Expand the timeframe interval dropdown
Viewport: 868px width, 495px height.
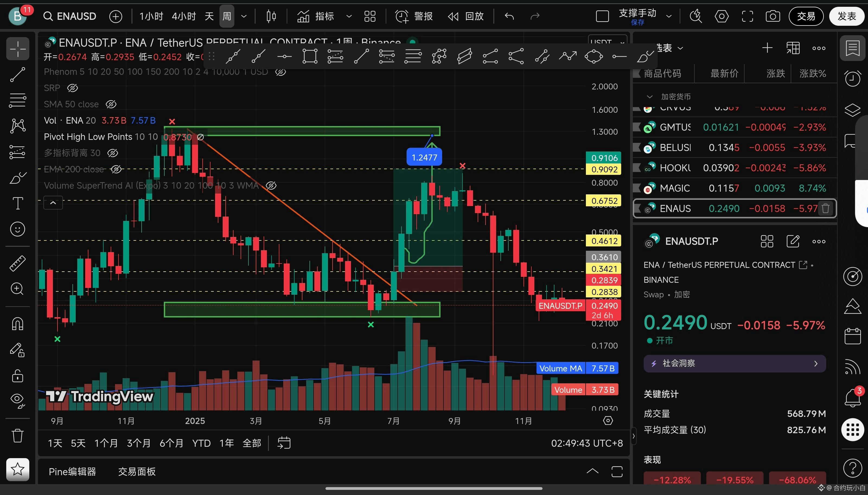[244, 16]
